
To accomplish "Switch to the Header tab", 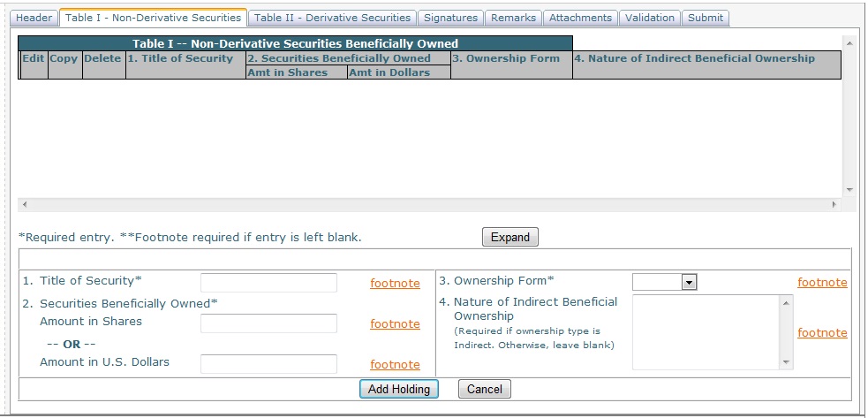I will pyautogui.click(x=35, y=18).
